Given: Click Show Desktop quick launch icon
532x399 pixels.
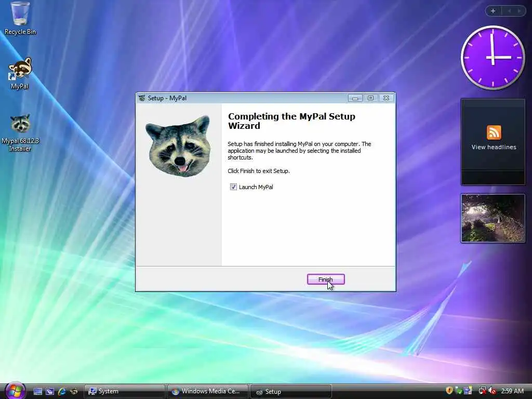Looking at the screenshot, I should [x=37, y=392].
